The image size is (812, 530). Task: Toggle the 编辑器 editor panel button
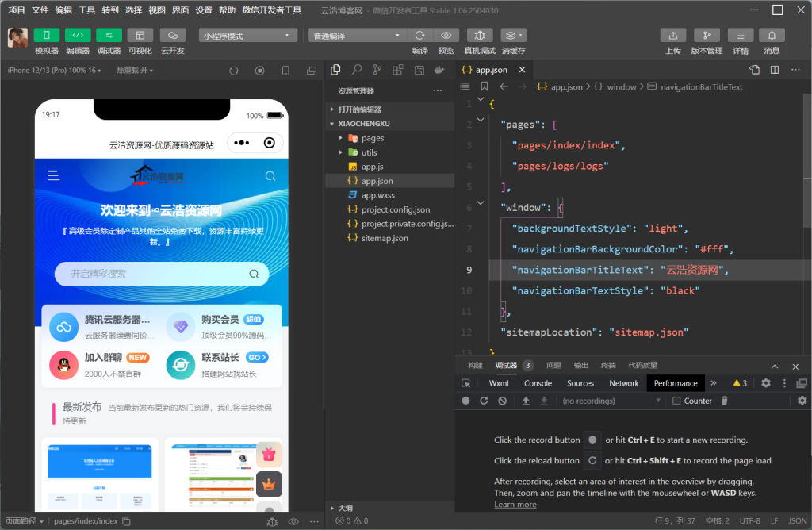78,36
